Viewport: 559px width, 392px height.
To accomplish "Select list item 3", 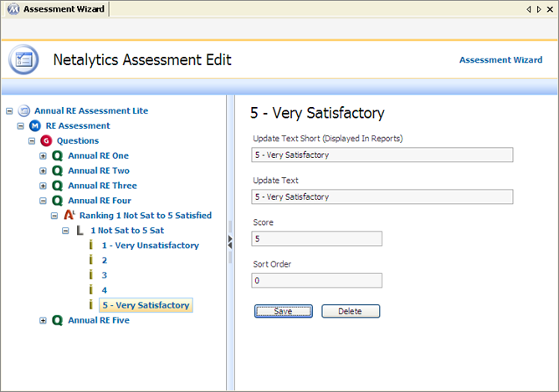I will pyautogui.click(x=105, y=275).
